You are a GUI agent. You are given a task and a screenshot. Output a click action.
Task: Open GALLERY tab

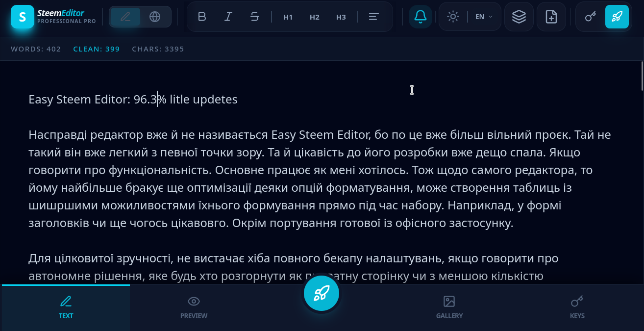[449, 307]
